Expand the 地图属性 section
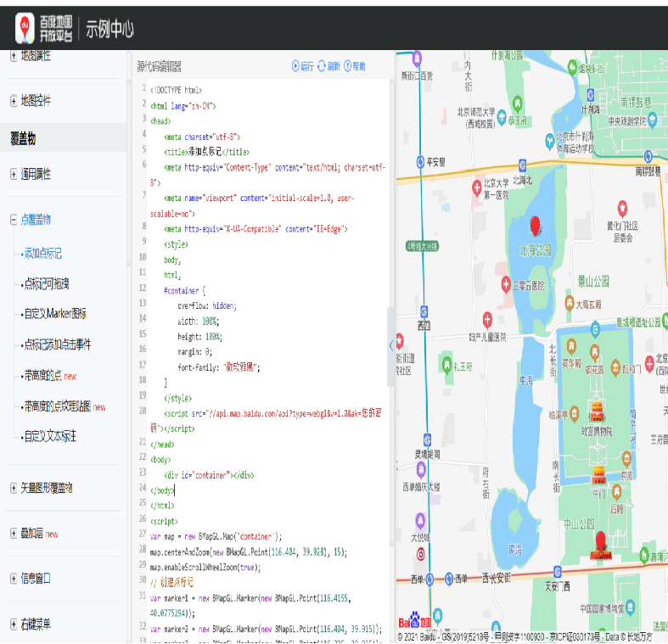 (x=14, y=56)
